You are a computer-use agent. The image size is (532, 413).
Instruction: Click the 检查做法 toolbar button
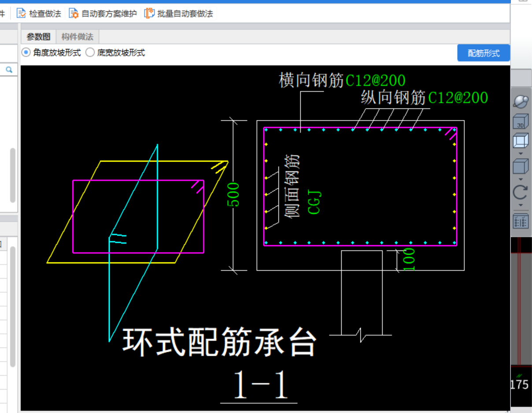[39, 13]
